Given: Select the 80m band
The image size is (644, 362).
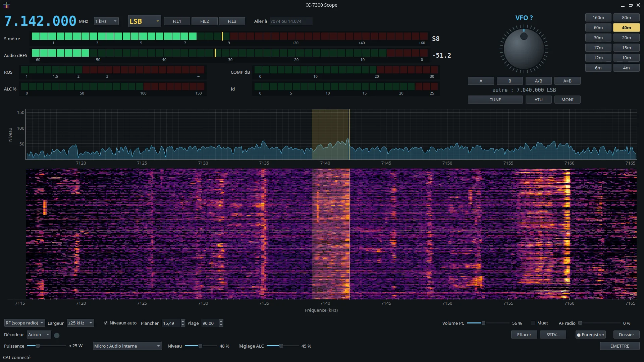Looking at the screenshot, I should click(626, 17).
